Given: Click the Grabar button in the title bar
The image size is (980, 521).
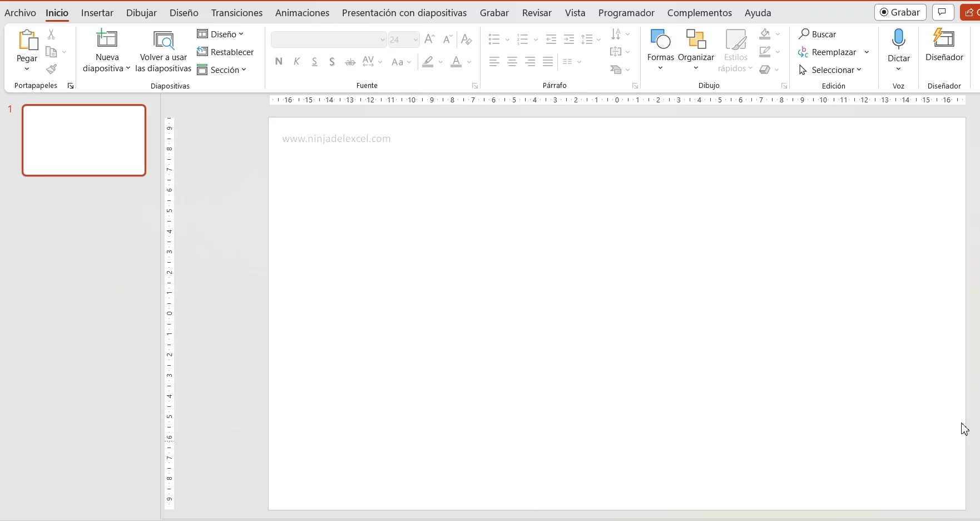Looking at the screenshot, I should pos(899,12).
